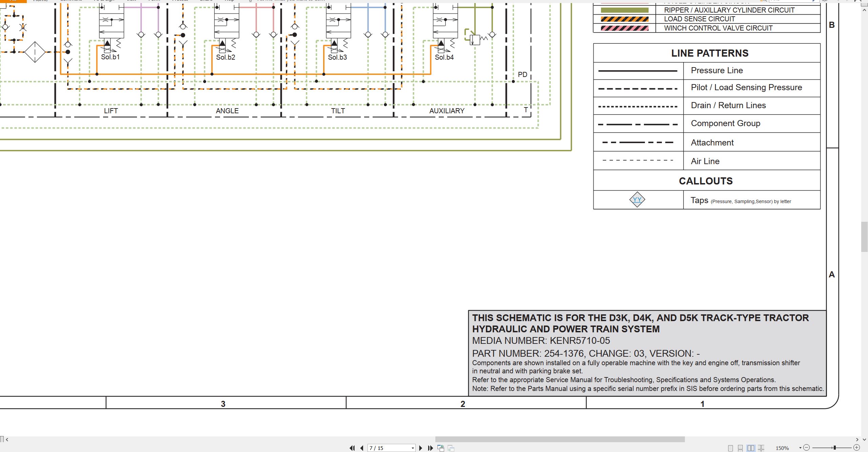This screenshot has width=868, height=452.
Task: Click the AUXILIARY valve section label
Action: pyautogui.click(x=447, y=111)
